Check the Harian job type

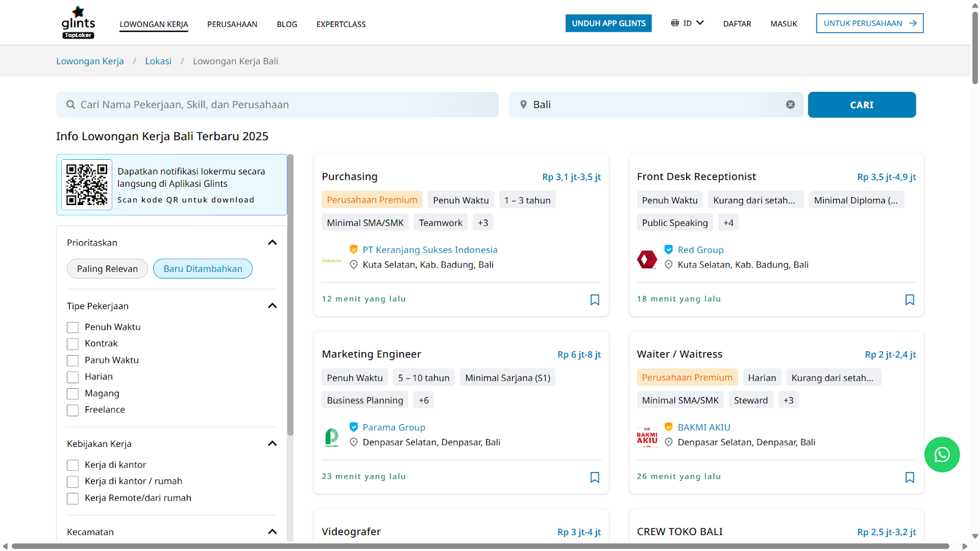[x=73, y=377]
